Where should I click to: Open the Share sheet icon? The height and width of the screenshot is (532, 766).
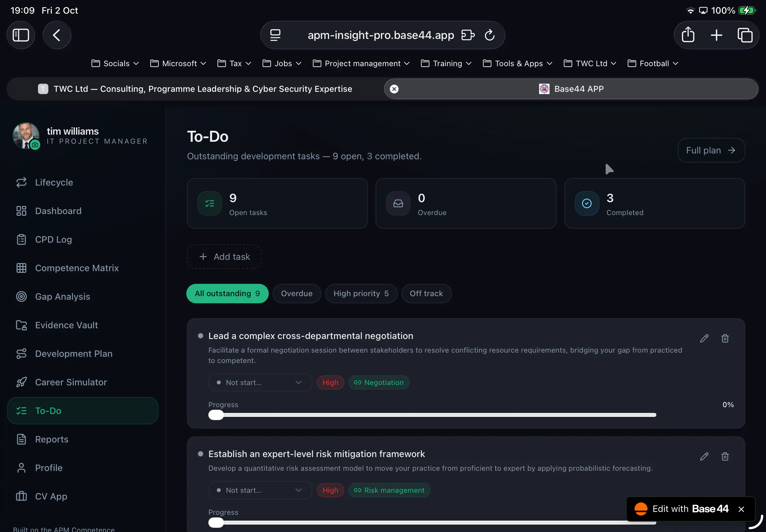688,35
